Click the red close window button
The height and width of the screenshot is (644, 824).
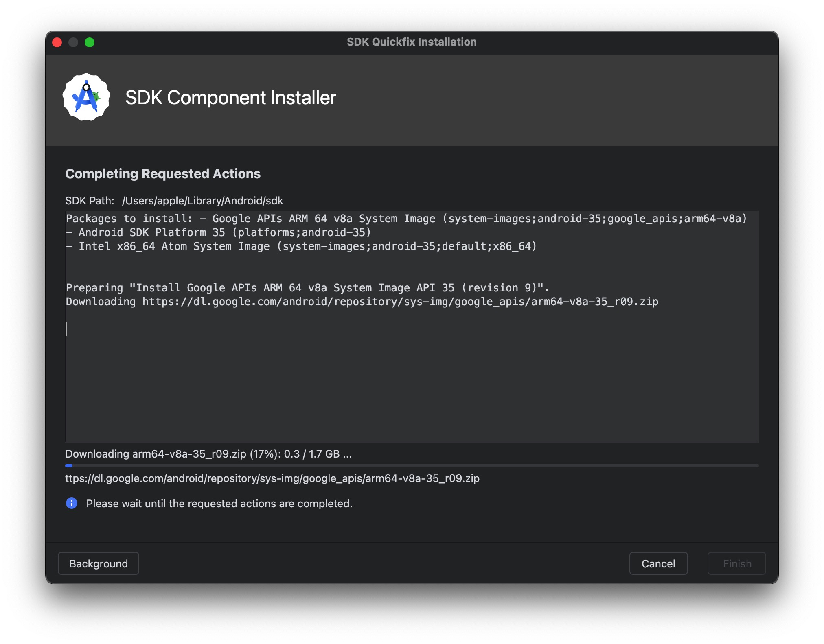(57, 42)
